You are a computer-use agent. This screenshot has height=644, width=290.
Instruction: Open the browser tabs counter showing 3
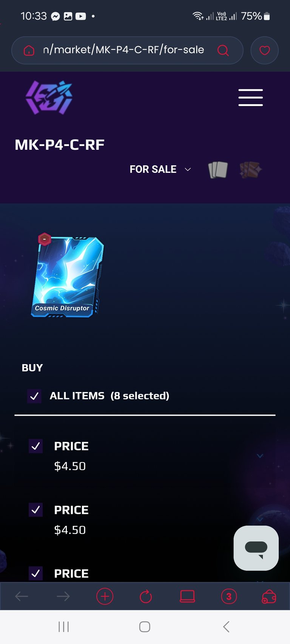[228, 596]
